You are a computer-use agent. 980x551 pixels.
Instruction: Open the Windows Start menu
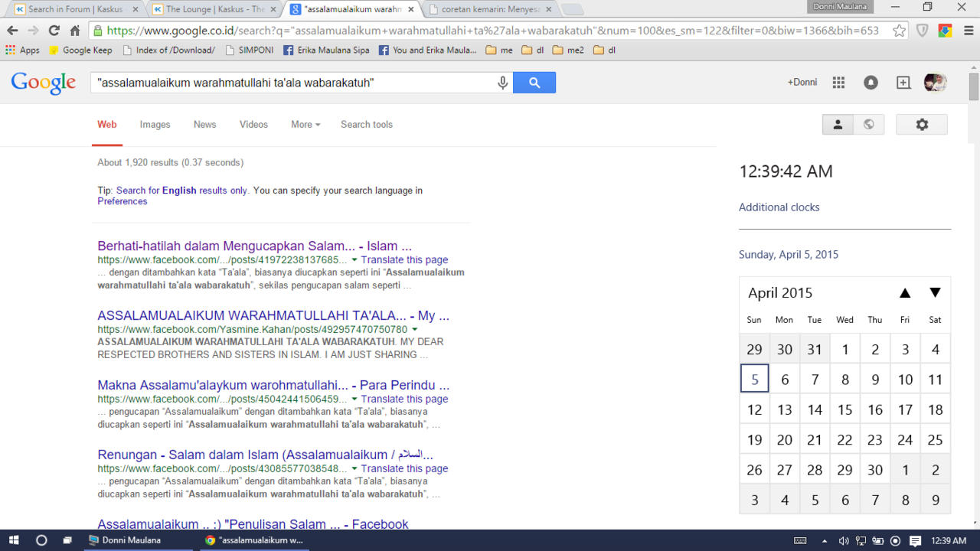coord(14,540)
